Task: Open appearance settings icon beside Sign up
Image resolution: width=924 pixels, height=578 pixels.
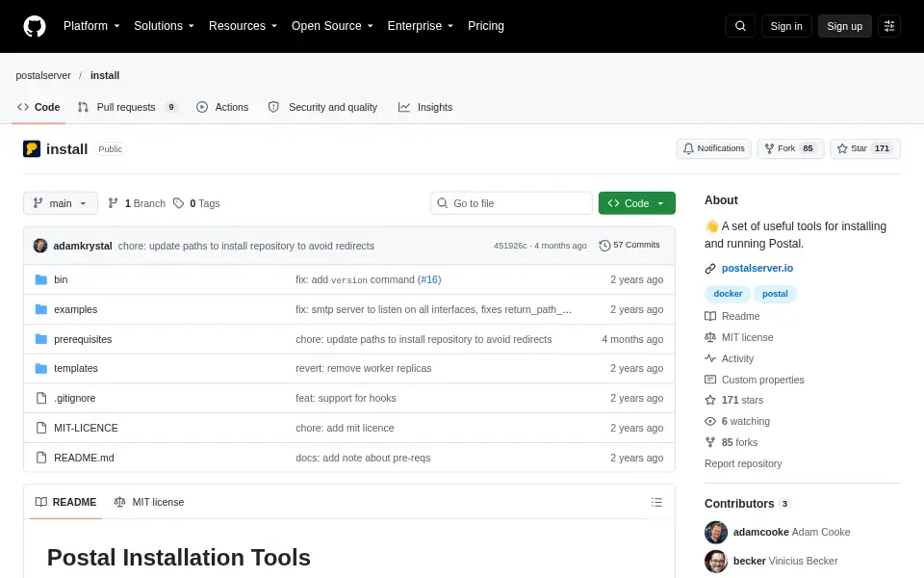Action: tap(889, 26)
